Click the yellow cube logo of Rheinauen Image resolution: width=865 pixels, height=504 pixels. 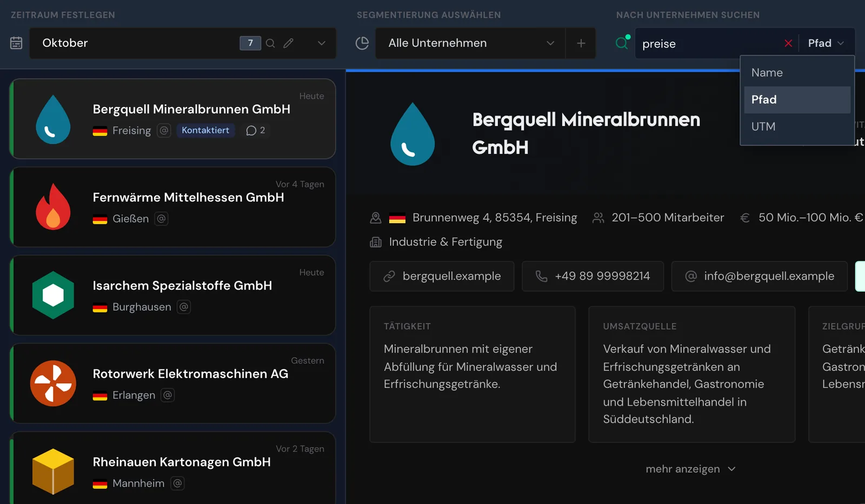(x=53, y=471)
